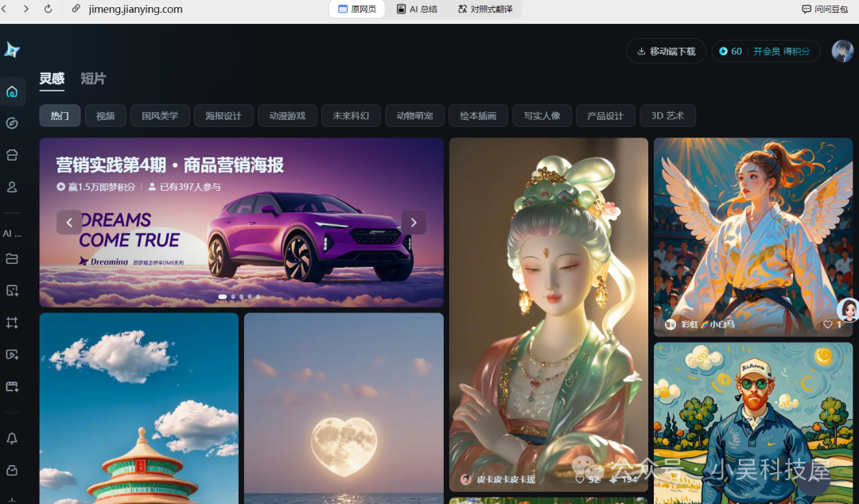This screenshot has width=859, height=504.
Task: Select 产品设计 category filter
Action: 605,115
